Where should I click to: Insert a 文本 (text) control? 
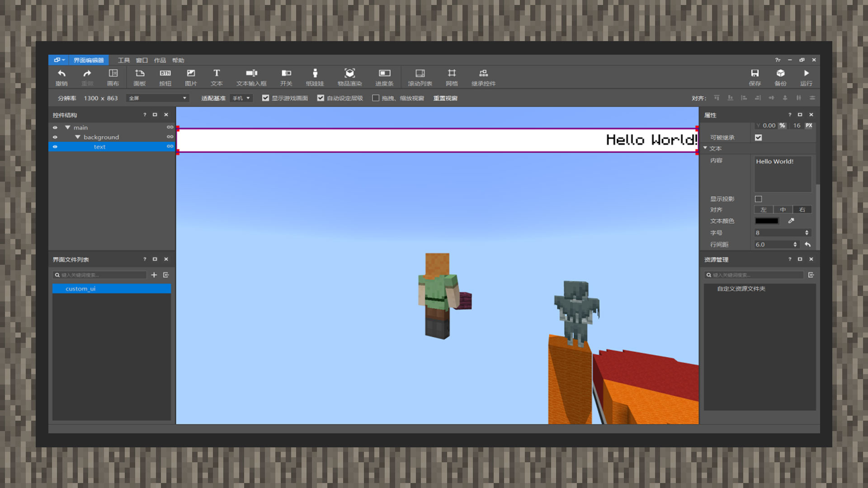pos(217,77)
